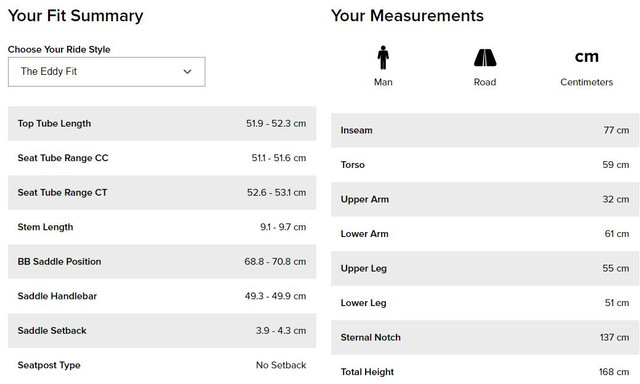Image resolution: width=640 pixels, height=384 pixels.
Task: Select the Saddle Setback label
Action: coord(52,331)
